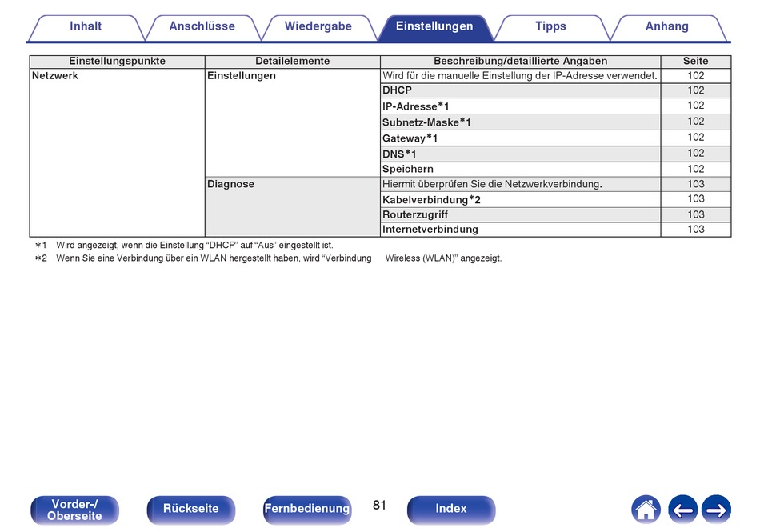The width and height of the screenshot is (760, 532).
Task: Switch to the Wiedergabe tab
Action: pyautogui.click(x=318, y=26)
